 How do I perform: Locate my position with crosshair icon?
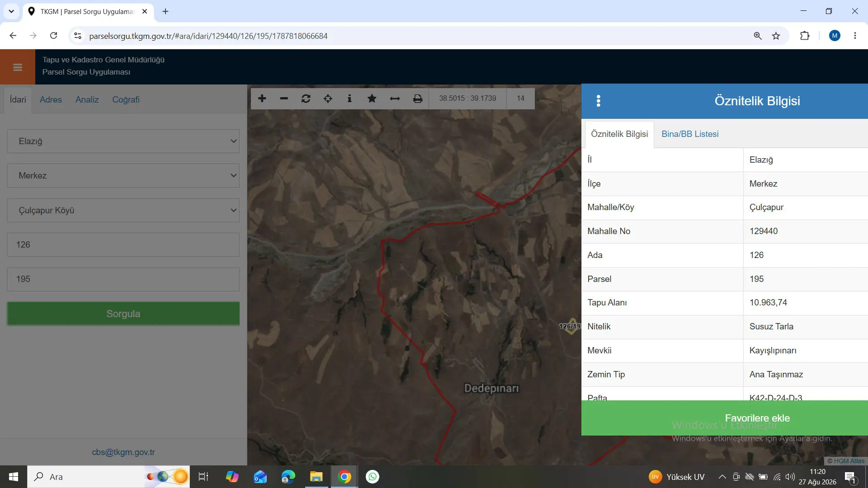click(x=328, y=99)
